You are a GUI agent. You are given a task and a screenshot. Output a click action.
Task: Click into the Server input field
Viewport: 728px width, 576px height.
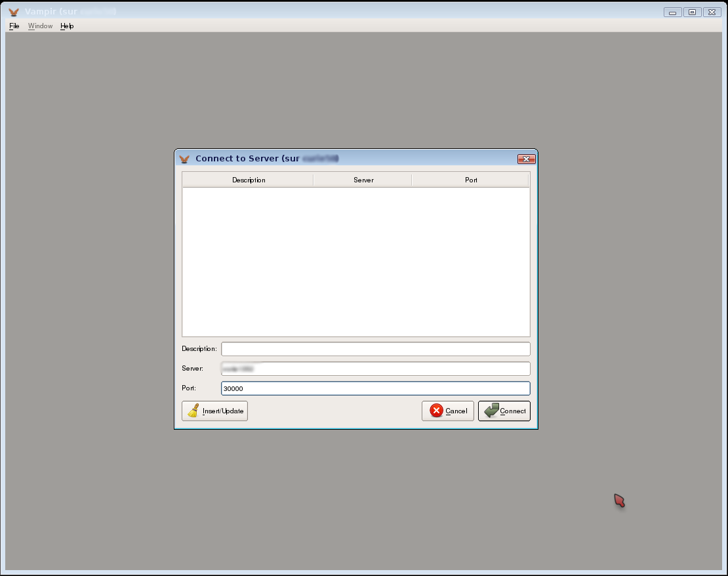376,369
